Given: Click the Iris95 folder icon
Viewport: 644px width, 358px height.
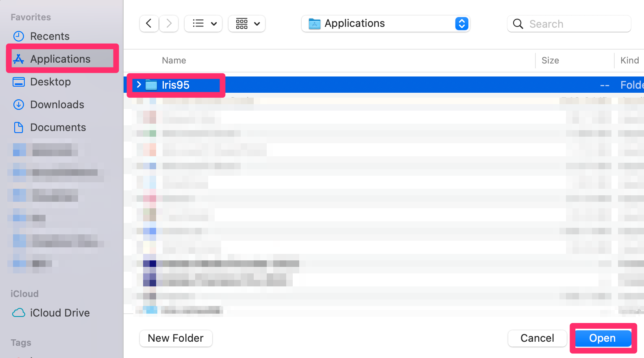Looking at the screenshot, I should [x=151, y=85].
